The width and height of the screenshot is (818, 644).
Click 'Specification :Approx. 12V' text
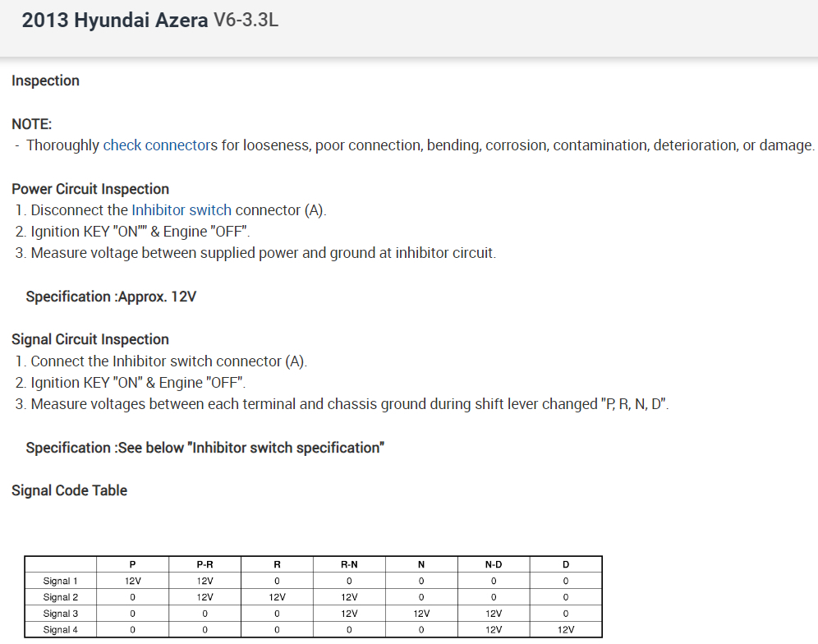(111, 297)
